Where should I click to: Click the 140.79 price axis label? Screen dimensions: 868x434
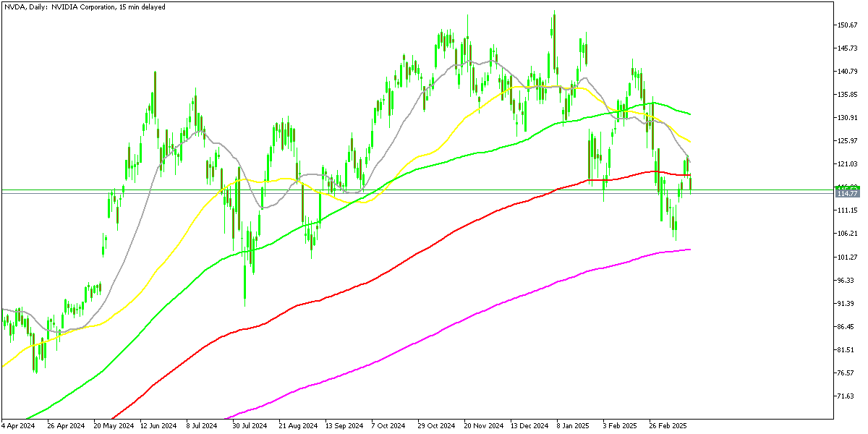[x=847, y=72]
